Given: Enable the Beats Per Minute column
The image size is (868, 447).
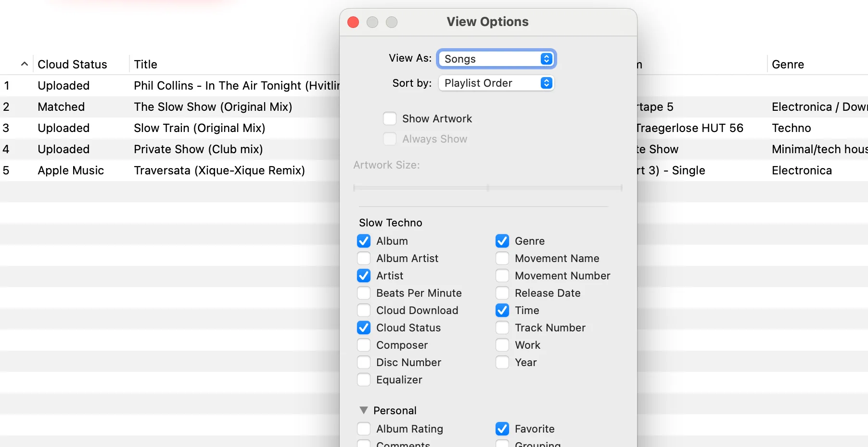Looking at the screenshot, I should (364, 293).
